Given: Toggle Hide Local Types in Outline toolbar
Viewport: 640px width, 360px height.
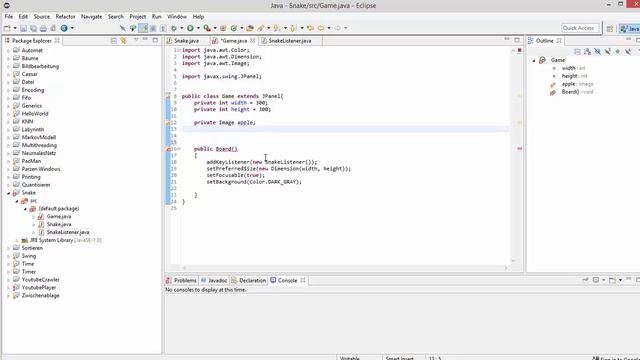Looking at the screenshot, I should click(x=628, y=51).
